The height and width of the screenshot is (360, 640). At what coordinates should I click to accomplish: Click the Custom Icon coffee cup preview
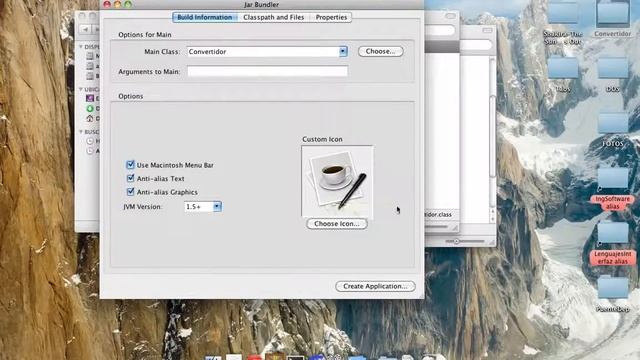coord(337,181)
